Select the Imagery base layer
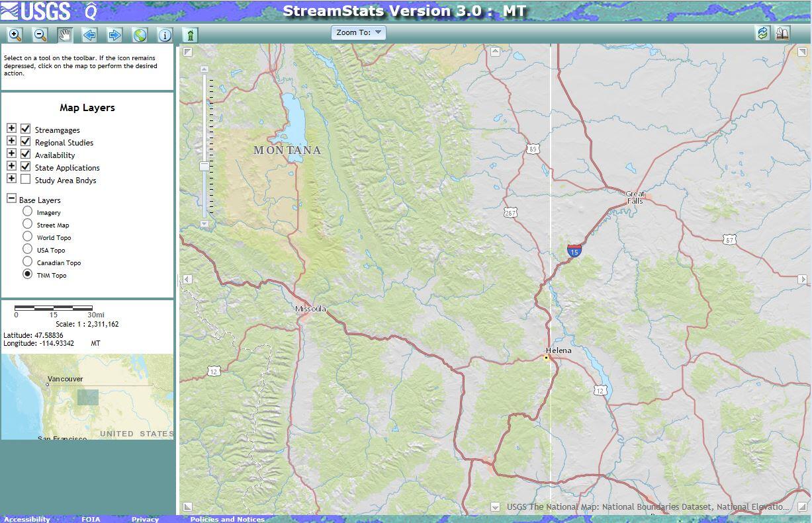 click(x=26, y=212)
